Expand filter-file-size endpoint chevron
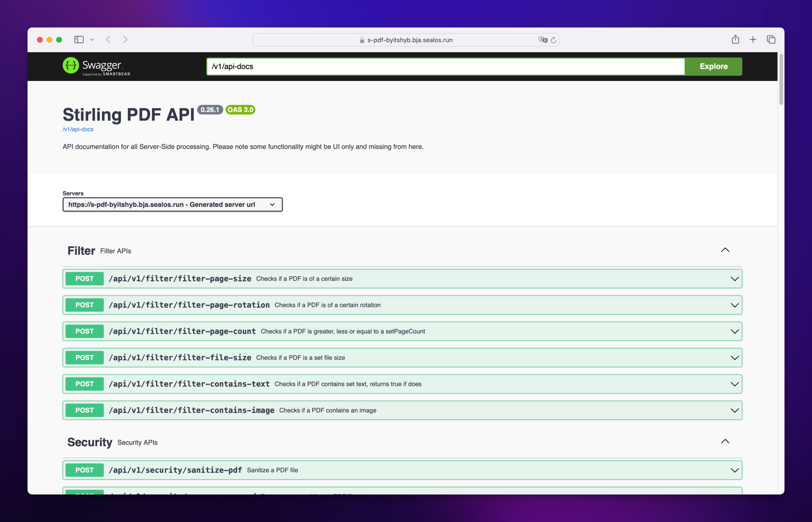This screenshot has height=522, width=812. pos(734,358)
